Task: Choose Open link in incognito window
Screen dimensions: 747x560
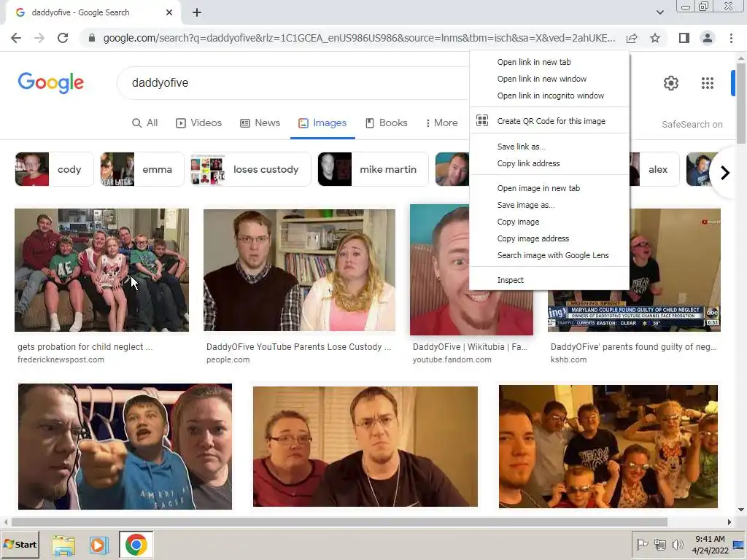Action: [x=549, y=96]
